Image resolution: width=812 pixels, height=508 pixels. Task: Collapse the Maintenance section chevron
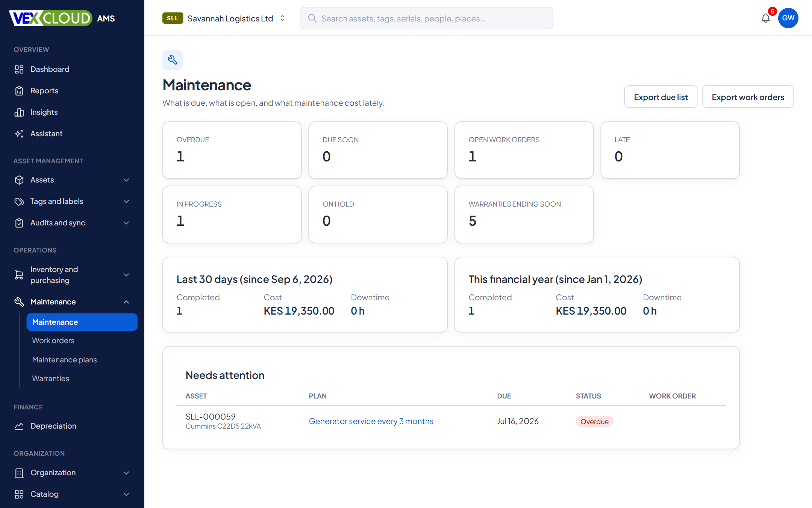point(126,302)
